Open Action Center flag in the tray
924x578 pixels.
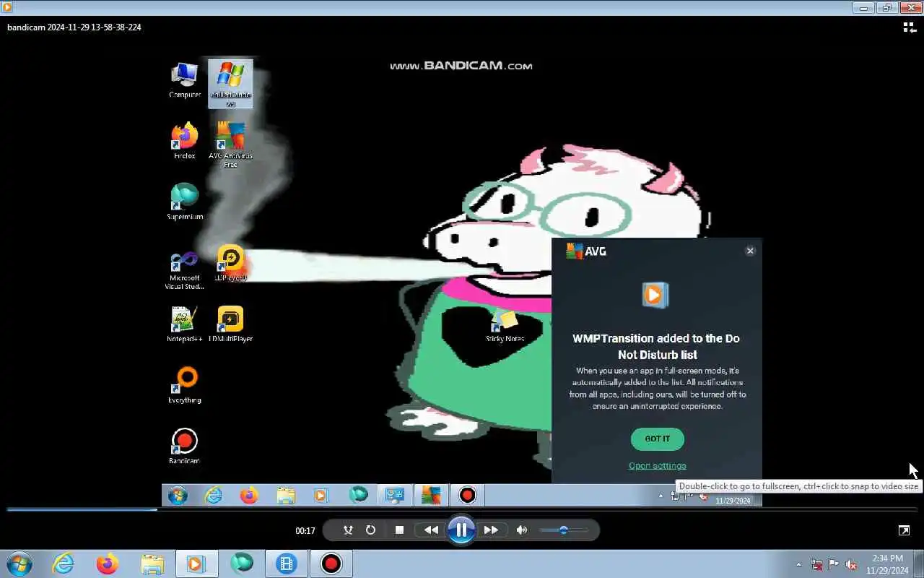[x=833, y=564]
